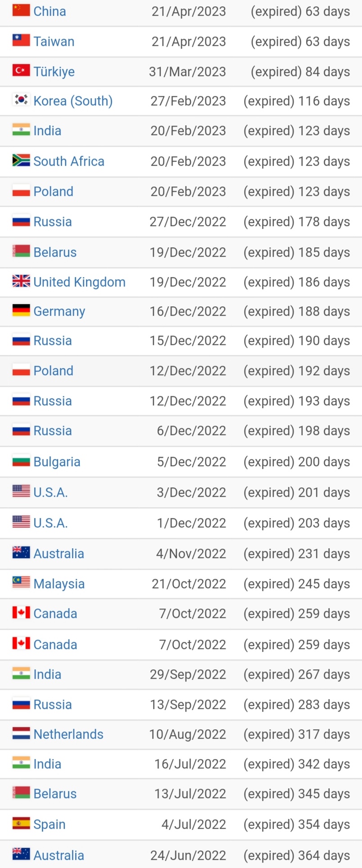
Task: Click the Malaysia flag icon
Action: (21, 582)
